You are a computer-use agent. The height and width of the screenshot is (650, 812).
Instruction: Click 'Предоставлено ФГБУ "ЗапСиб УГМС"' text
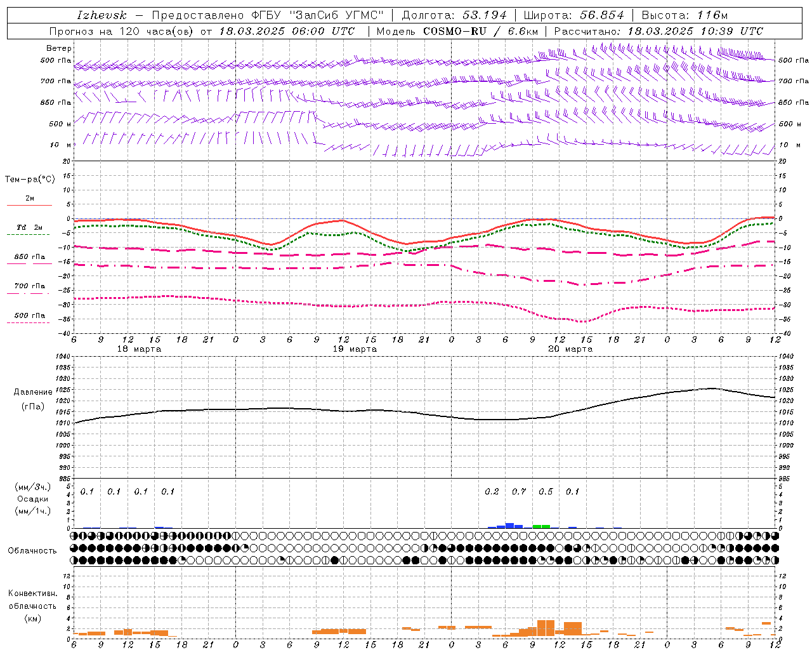268,15
